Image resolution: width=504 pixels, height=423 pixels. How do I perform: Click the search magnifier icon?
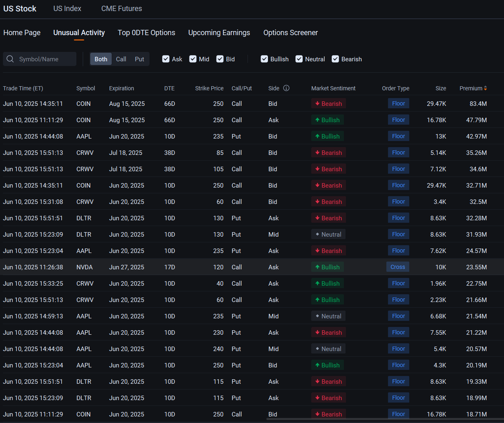(x=10, y=59)
